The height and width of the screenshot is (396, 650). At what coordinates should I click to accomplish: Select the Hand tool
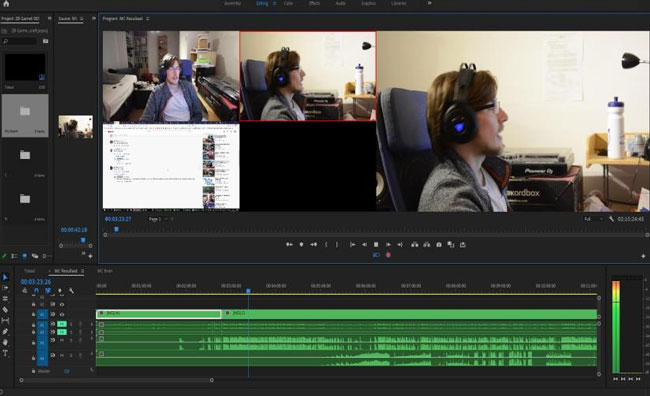[5, 342]
